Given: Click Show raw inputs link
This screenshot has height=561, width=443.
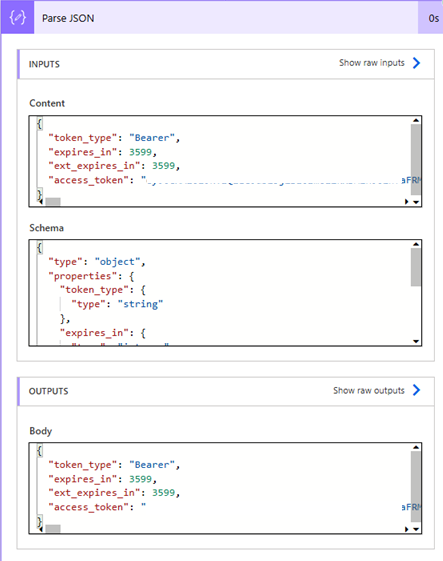Looking at the screenshot, I should 372,63.
